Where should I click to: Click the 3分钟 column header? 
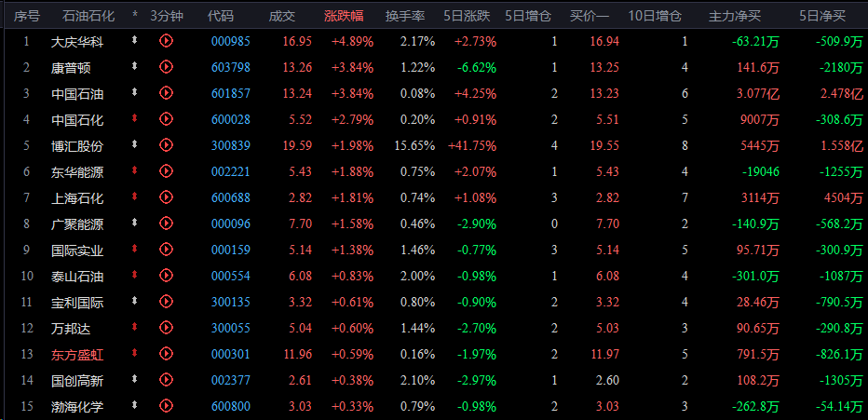[x=166, y=16]
